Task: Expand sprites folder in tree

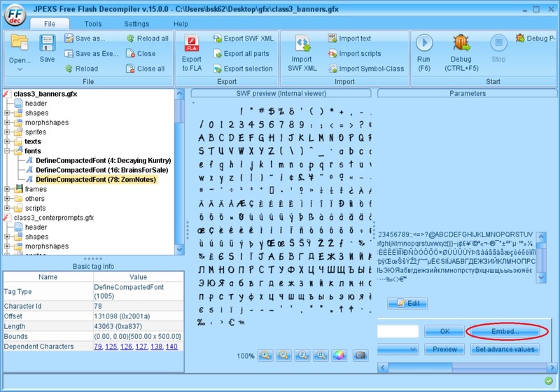Action: tap(7, 132)
